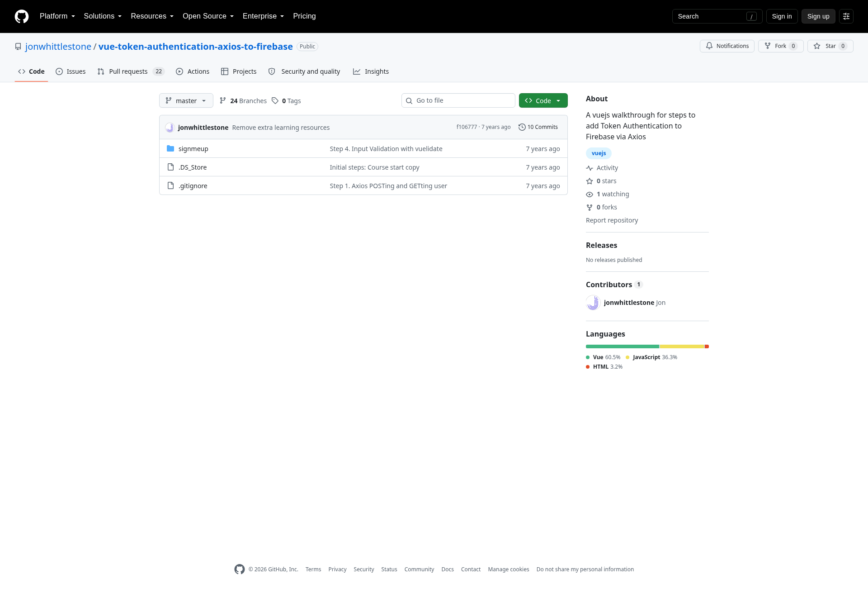Click the Sign up button
The image size is (868, 593).
point(818,16)
